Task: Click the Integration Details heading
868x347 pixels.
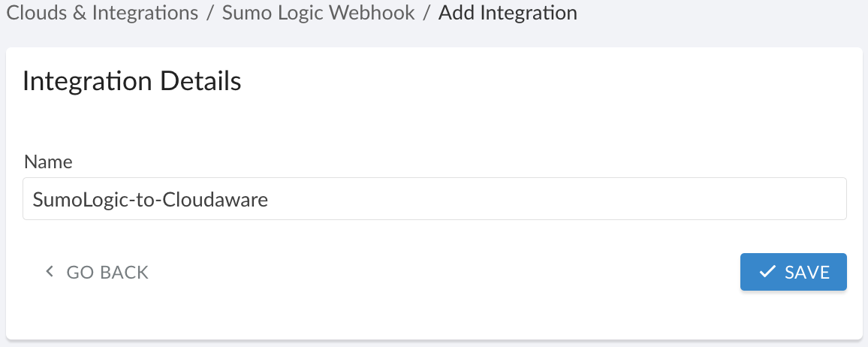Action: (x=132, y=81)
